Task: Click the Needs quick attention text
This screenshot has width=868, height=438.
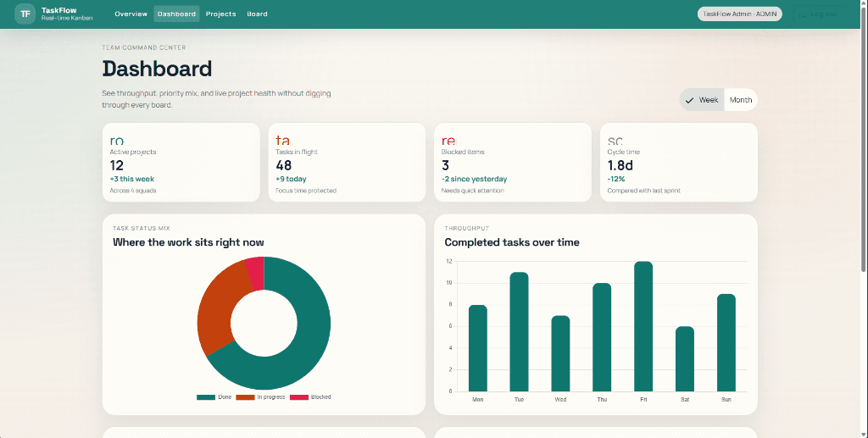Action: point(473,191)
